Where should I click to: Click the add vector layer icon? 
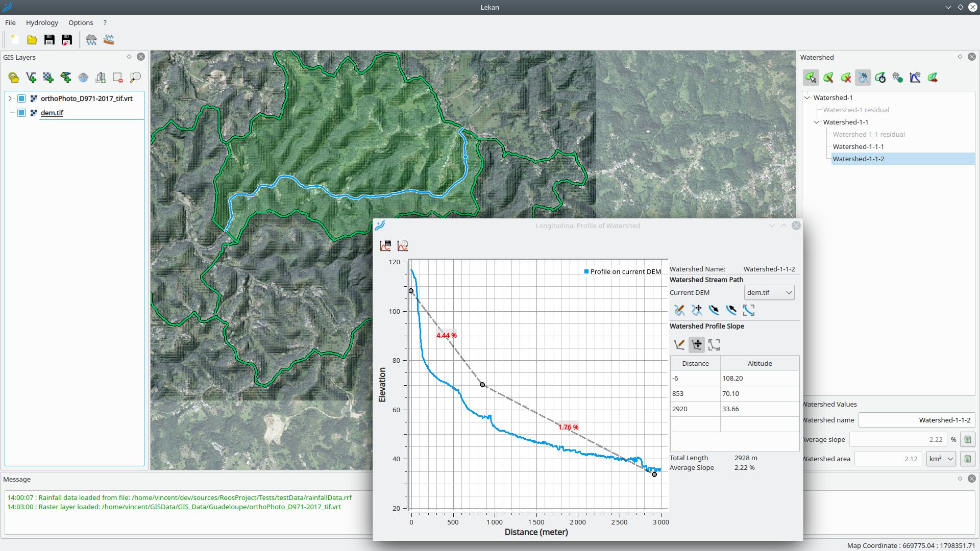(31, 78)
